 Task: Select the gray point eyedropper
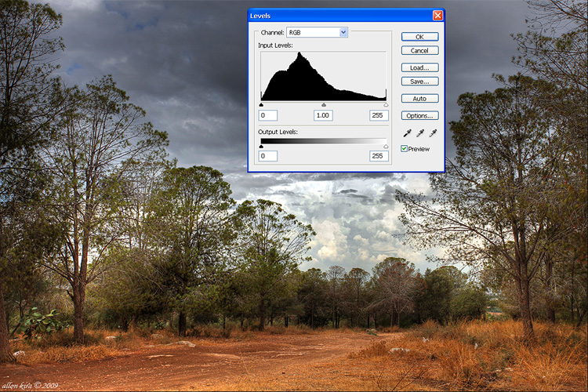pos(420,134)
